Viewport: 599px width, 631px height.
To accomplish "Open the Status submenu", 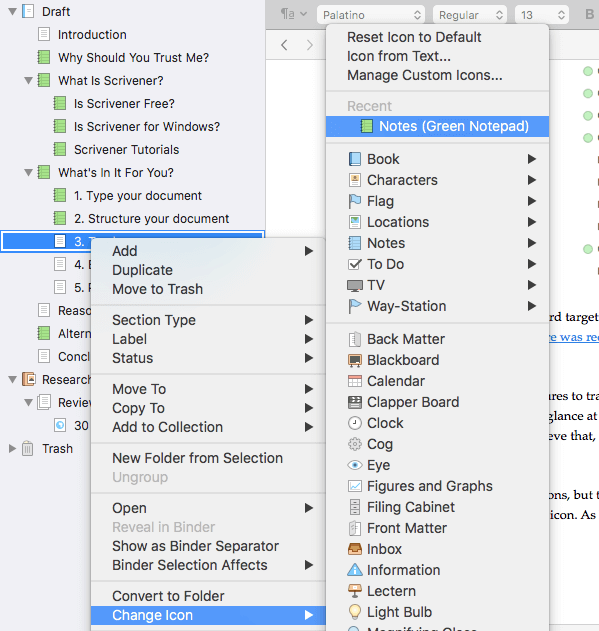I will click(x=209, y=358).
